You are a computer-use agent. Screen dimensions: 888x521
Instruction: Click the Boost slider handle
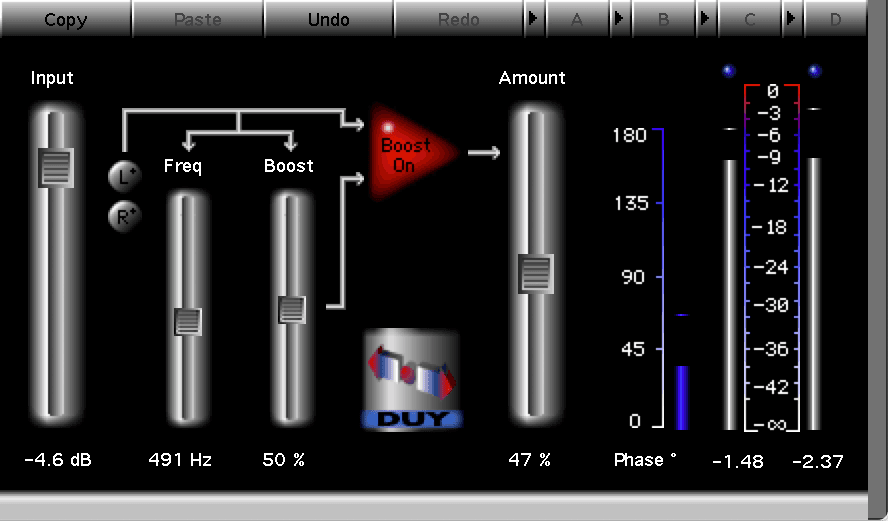[x=291, y=310]
